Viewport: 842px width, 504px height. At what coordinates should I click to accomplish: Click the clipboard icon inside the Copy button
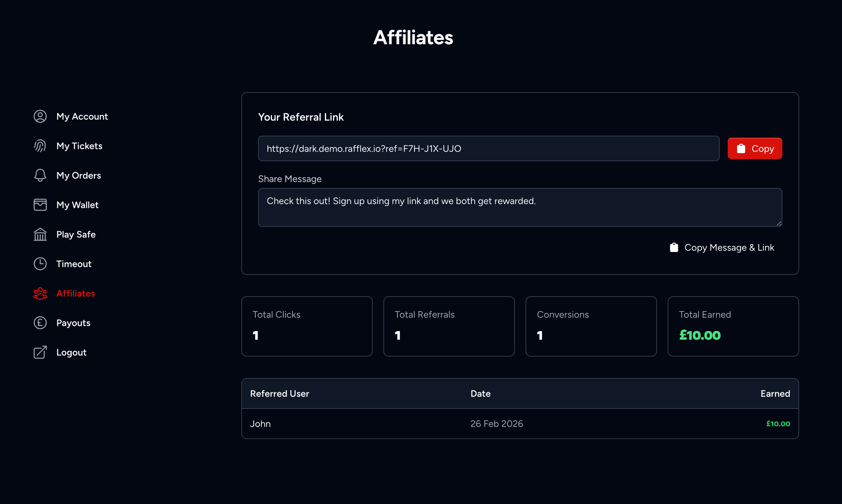tap(741, 148)
